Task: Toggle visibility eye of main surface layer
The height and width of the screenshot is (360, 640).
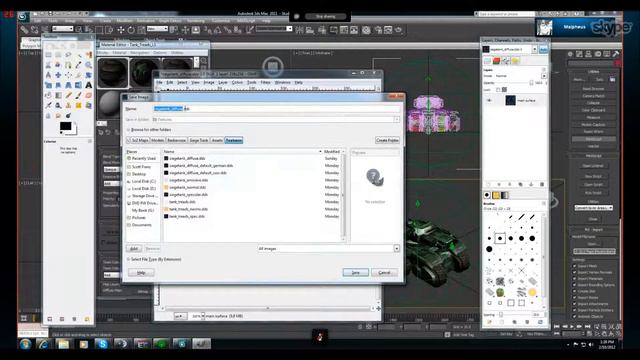Action: 489,100
